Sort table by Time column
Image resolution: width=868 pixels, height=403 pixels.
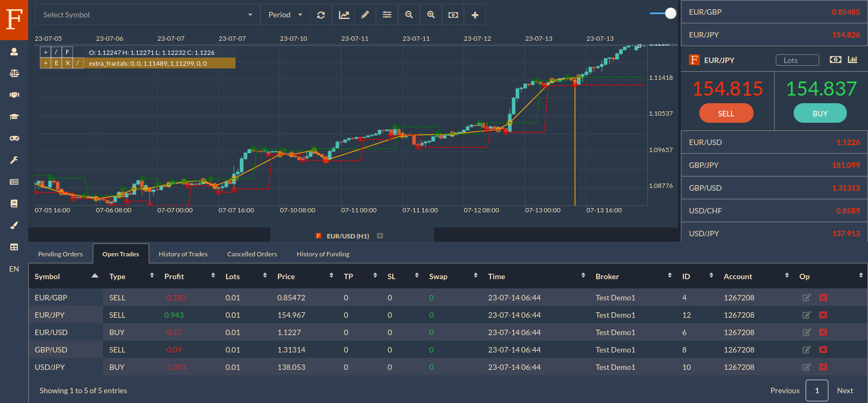[x=537, y=276]
